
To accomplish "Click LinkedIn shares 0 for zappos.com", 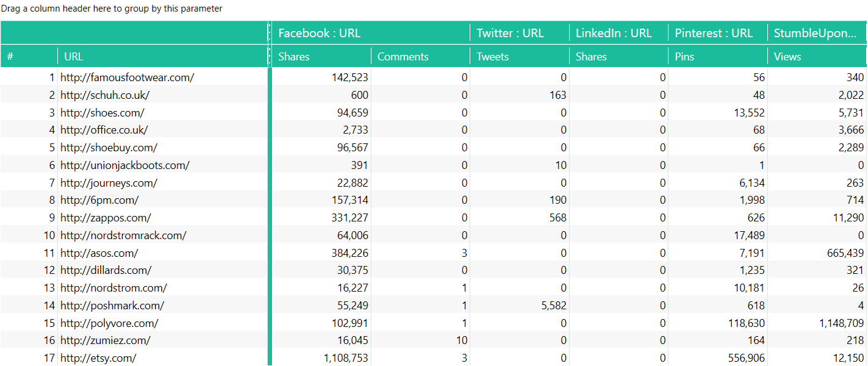I will (x=619, y=218).
